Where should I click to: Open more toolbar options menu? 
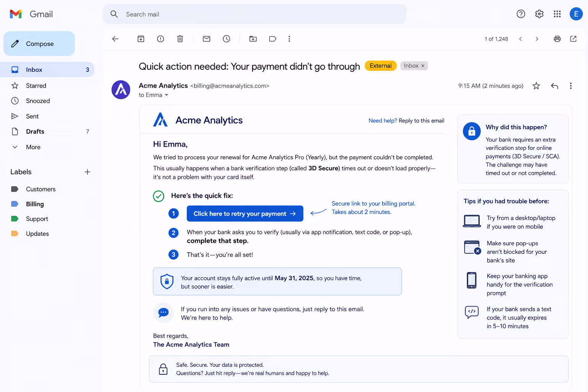(289, 39)
